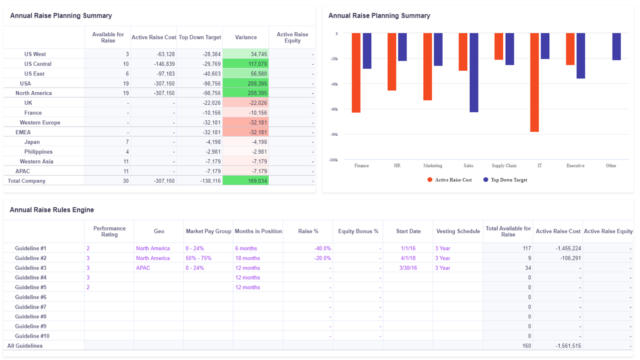
Task: Click the US East row label
Action: 34,73
